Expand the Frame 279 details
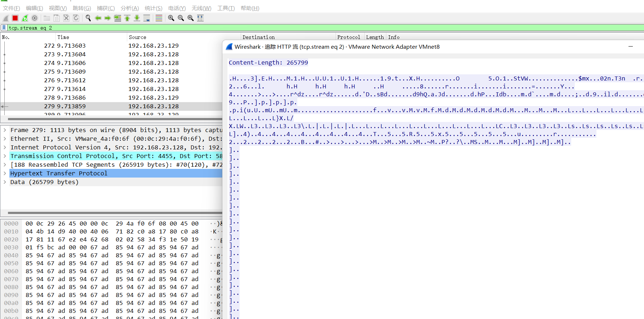This screenshot has width=644, height=319. pyautogui.click(x=5, y=130)
